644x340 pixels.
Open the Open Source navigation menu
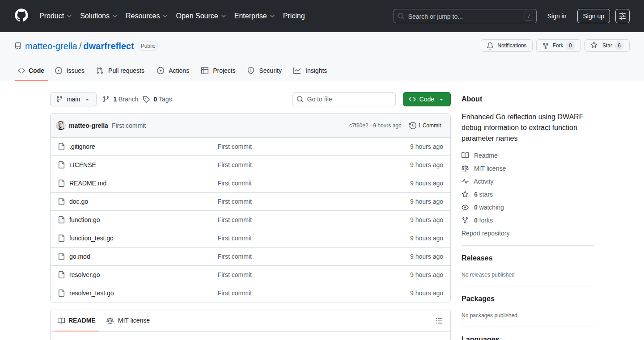pyautogui.click(x=201, y=16)
